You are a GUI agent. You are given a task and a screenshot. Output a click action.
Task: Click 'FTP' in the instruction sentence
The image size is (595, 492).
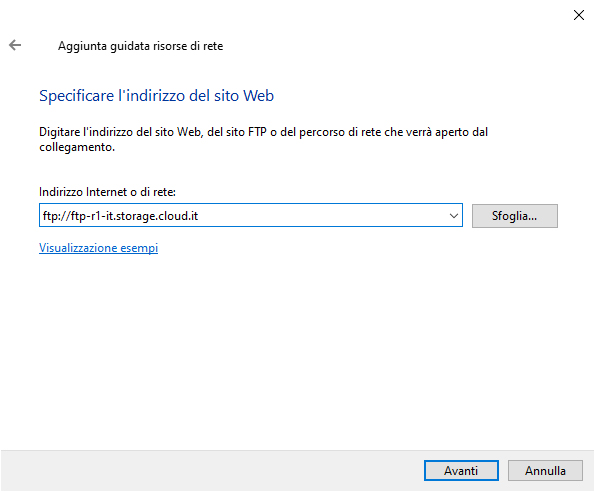pos(257,132)
